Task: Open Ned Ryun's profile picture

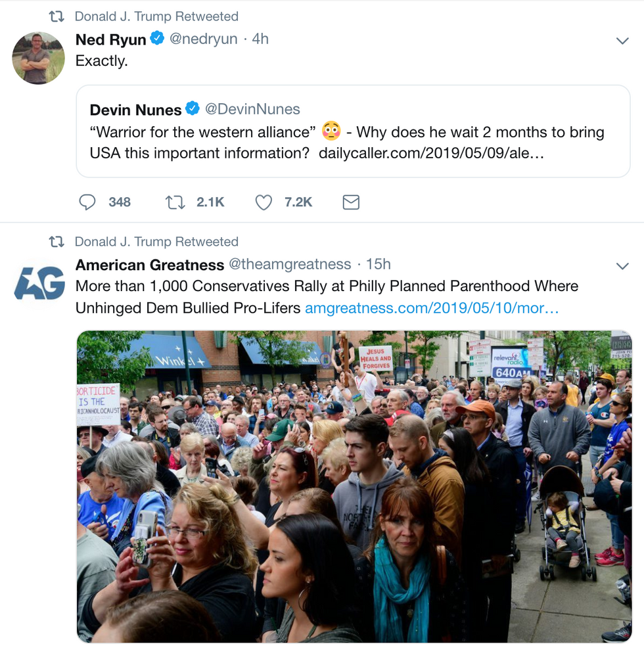Action: (x=38, y=58)
